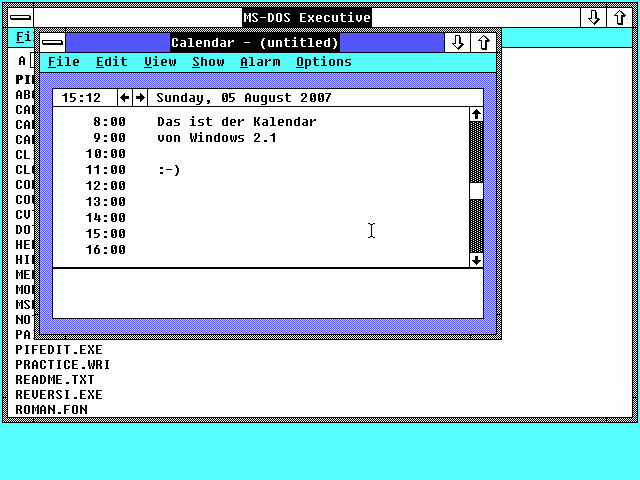Open the Options menu in Calendar

click(x=323, y=62)
